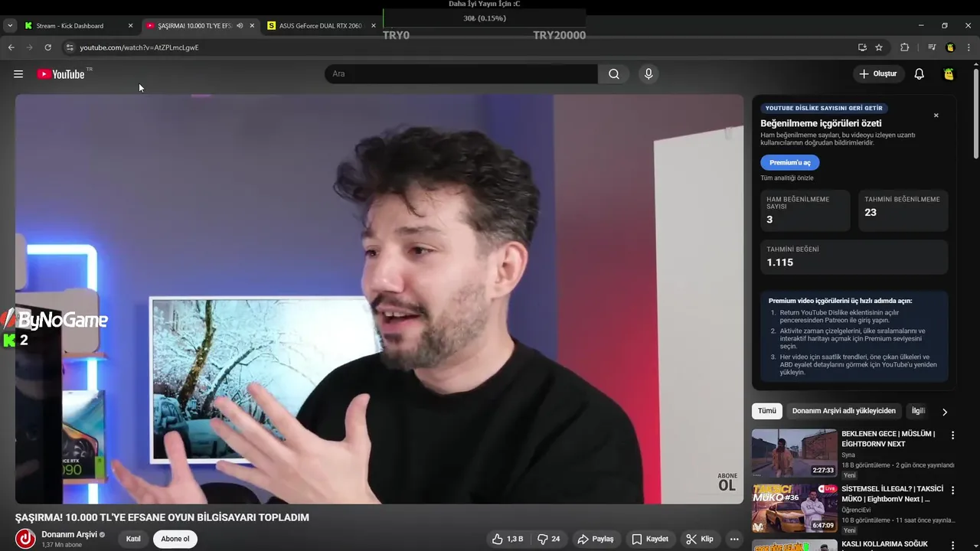Click the ABONE OL watermark on video
Screen dimensions: 980x551
click(727, 482)
